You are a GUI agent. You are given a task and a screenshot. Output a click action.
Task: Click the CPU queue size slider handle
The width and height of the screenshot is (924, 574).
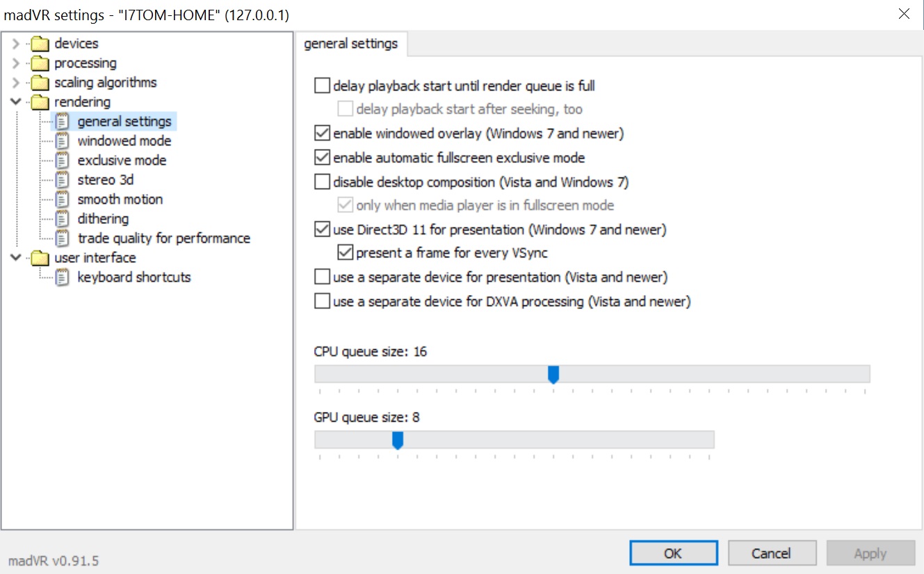553,375
